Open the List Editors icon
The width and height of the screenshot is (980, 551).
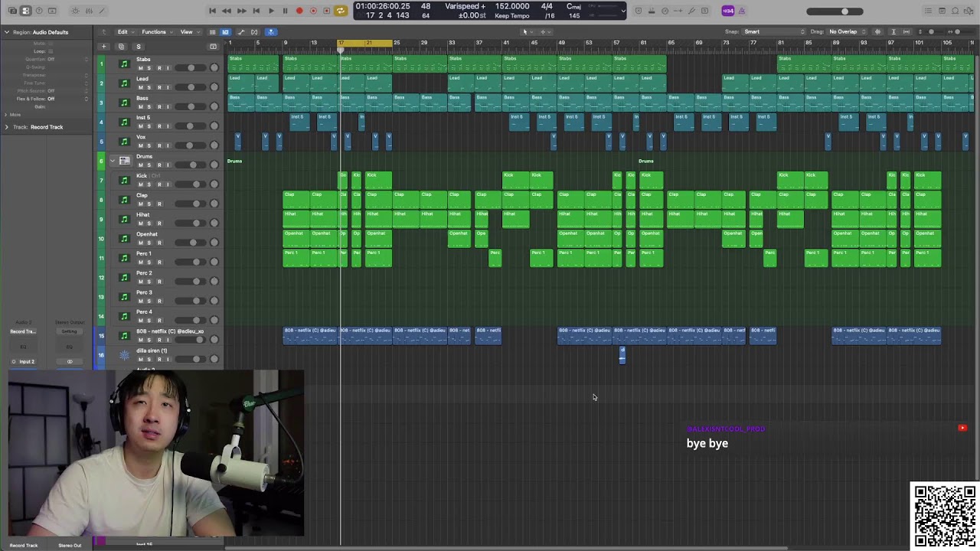929,11
